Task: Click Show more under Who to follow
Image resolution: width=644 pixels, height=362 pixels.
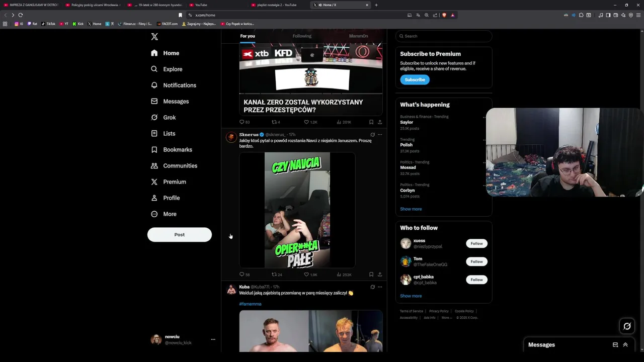Action: point(411,296)
